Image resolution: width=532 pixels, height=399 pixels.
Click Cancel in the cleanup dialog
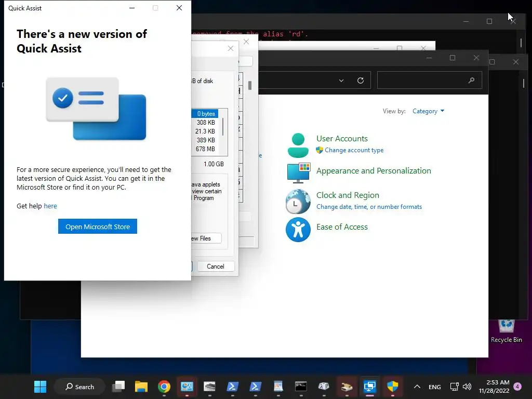216,267
